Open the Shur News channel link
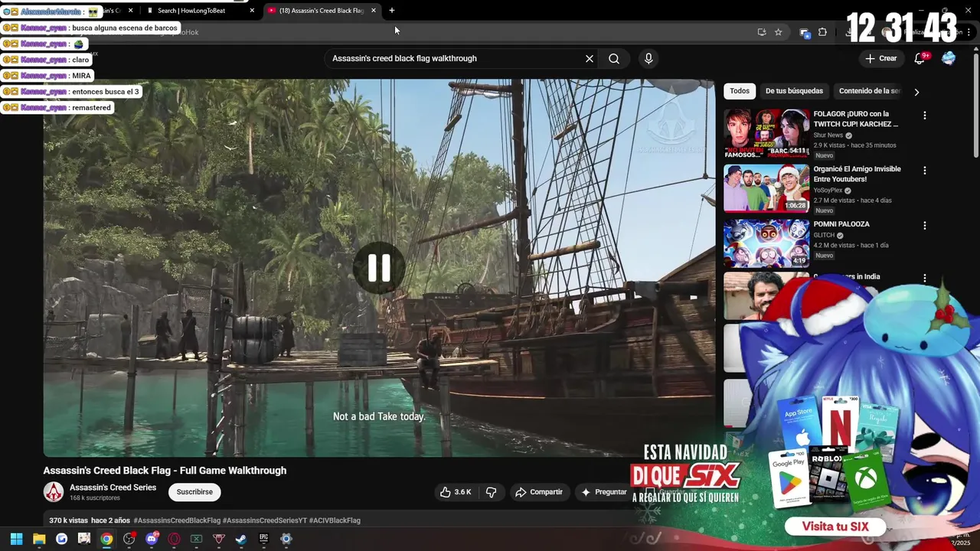The width and height of the screenshot is (980, 551). point(828,135)
